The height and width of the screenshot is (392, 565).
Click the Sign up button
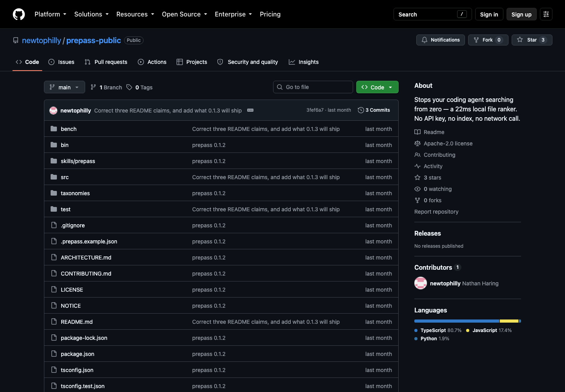point(521,14)
